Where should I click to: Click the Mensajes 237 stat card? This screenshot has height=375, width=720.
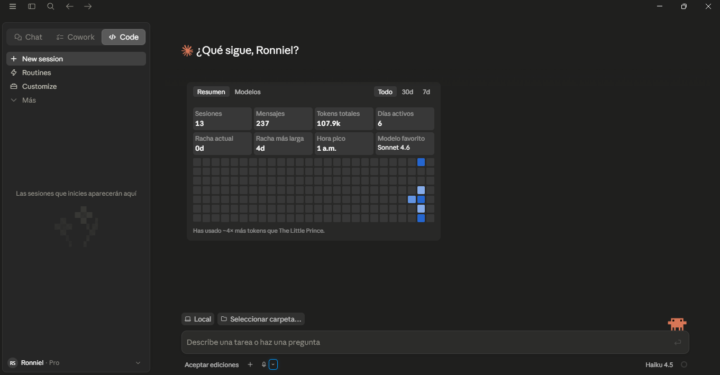tap(283, 118)
